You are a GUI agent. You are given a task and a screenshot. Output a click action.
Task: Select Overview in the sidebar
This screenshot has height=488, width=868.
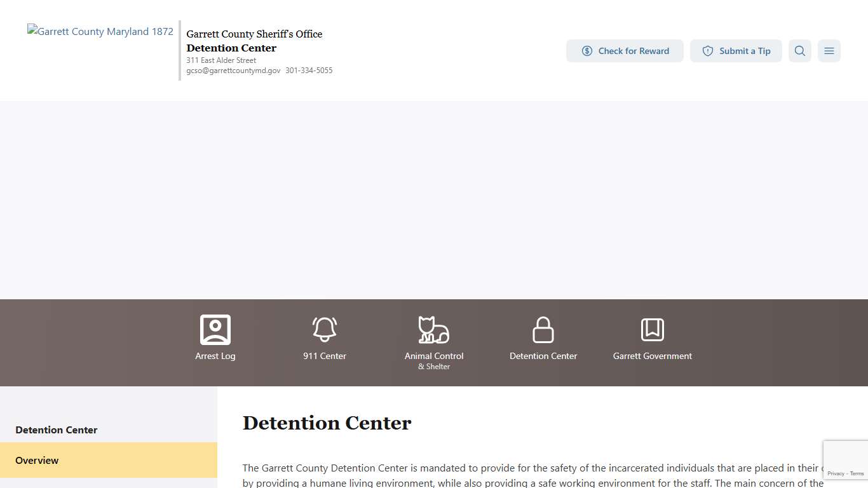[x=37, y=460]
